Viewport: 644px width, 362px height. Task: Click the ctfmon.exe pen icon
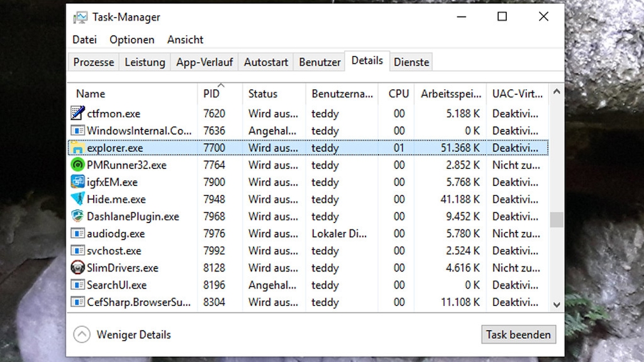click(x=77, y=113)
